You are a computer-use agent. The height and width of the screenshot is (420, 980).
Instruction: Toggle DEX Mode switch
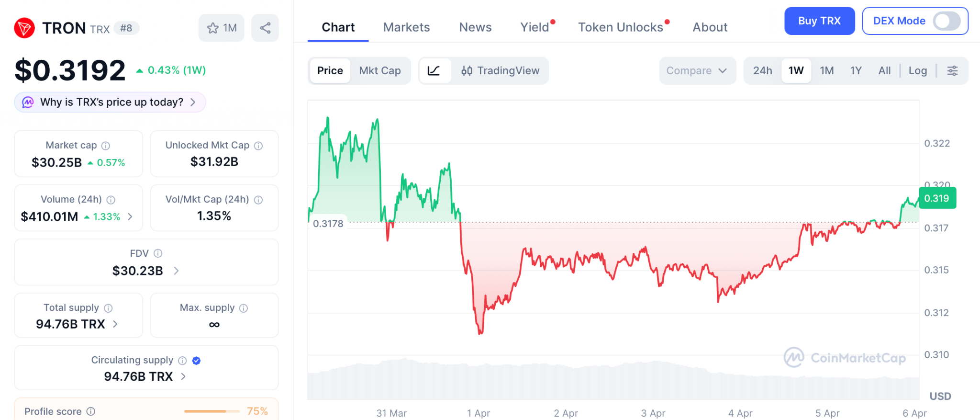pos(947,21)
